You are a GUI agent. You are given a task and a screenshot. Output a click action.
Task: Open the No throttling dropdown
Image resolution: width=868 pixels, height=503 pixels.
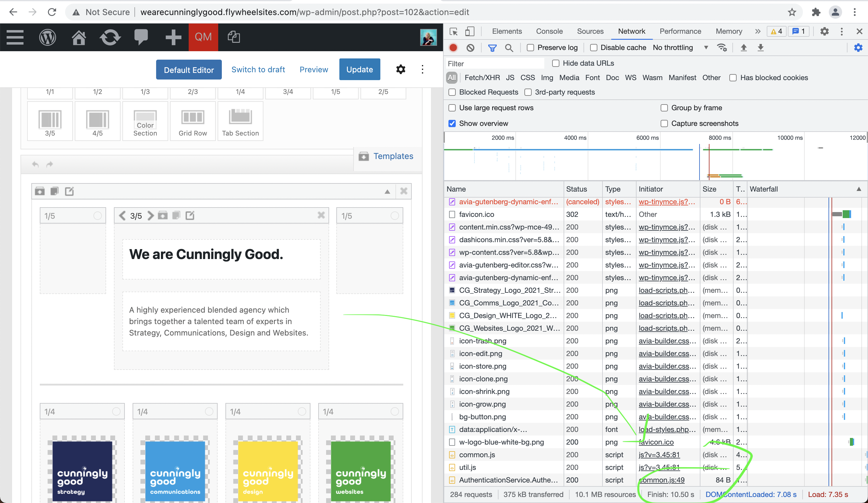(681, 48)
